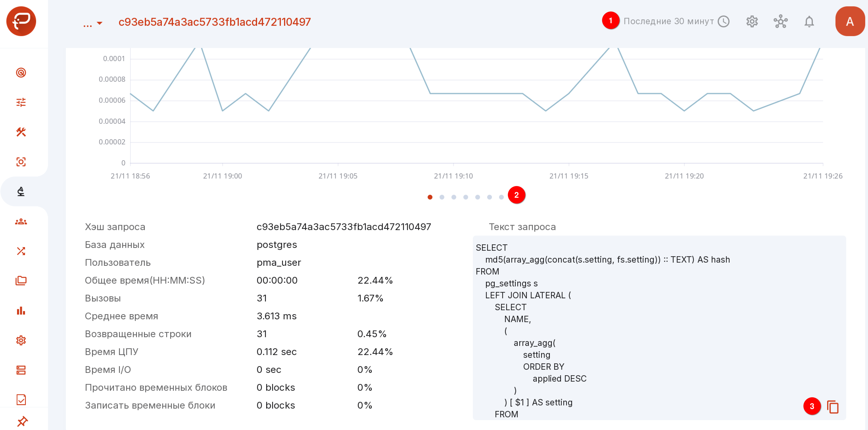Open the focus-frame scan sidebar icon
The height and width of the screenshot is (430, 868).
click(x=21, y=162)
